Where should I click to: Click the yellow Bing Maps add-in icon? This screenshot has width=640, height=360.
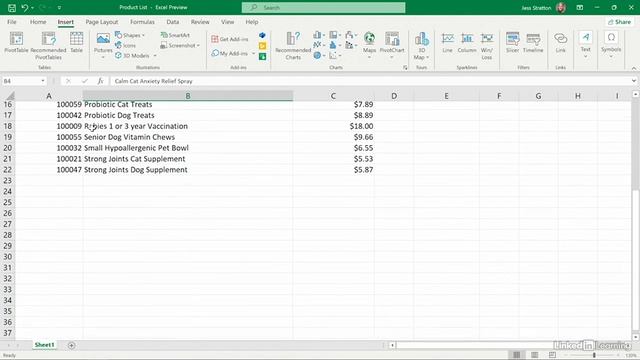(x=262, y=46)
